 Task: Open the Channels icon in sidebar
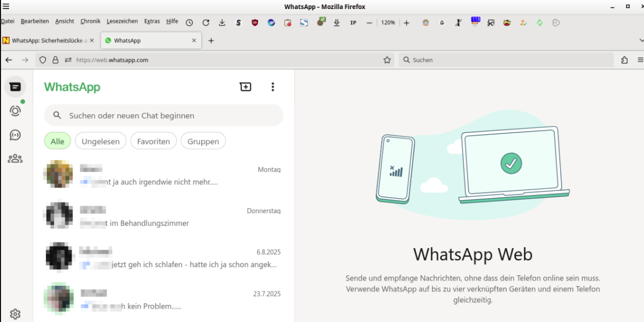pyautogui.click(x=15, y=135)
